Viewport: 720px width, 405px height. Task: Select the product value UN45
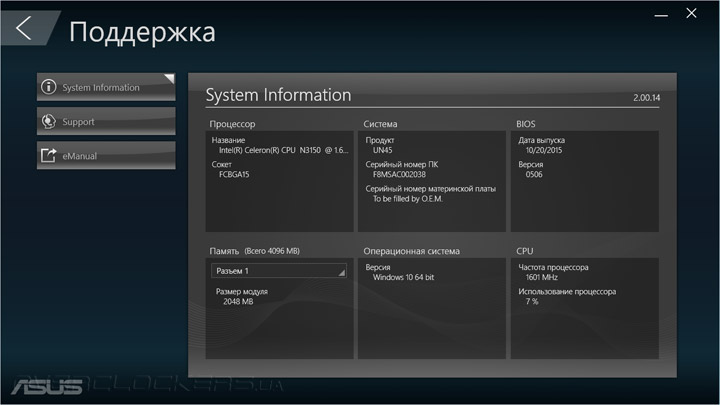point(382,150)
